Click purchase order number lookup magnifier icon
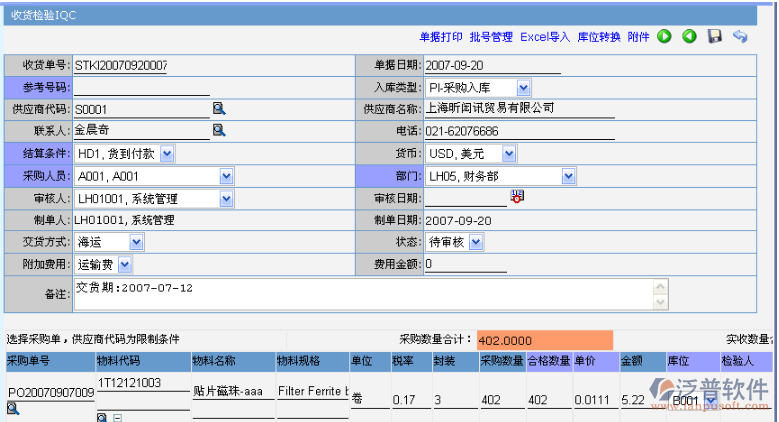This screenshot has width=779, height=422. pos(13,408)
